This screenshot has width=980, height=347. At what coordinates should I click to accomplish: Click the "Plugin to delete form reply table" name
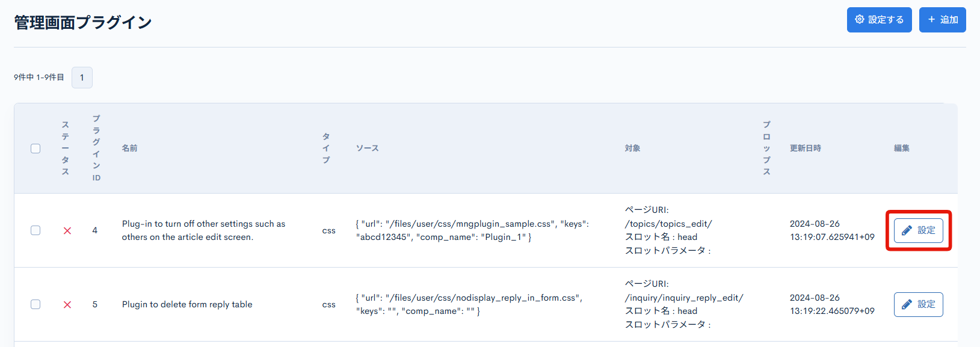187,304
